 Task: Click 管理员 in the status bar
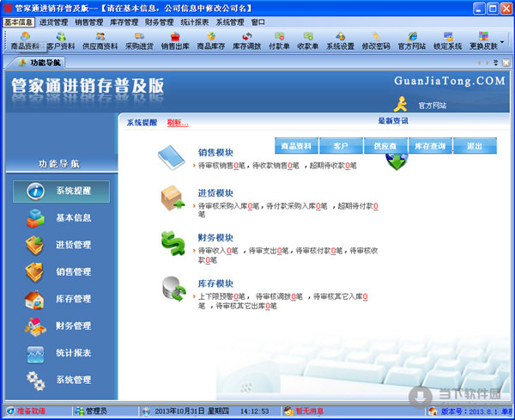point(91,411)
